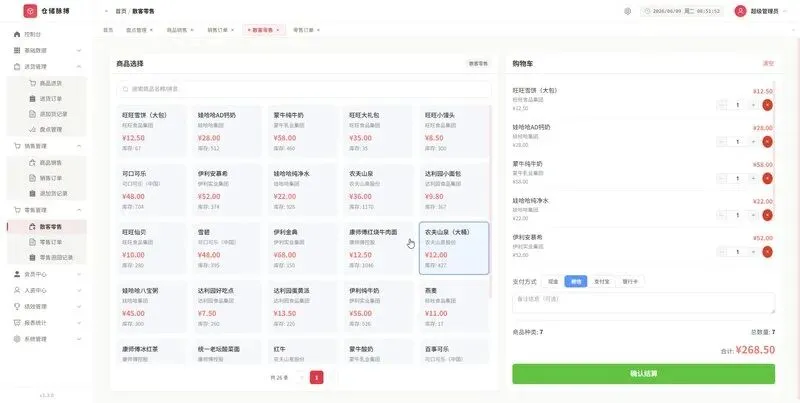The image size is (800, 403).
Task: Open 盘点管理 chart icon in sidebar
Action: tap(32, 130)
